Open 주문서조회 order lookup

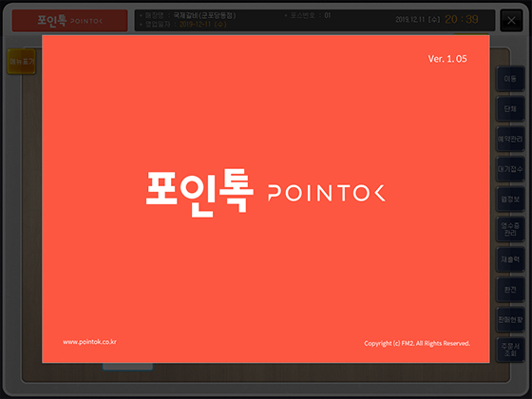coord(510,350)
